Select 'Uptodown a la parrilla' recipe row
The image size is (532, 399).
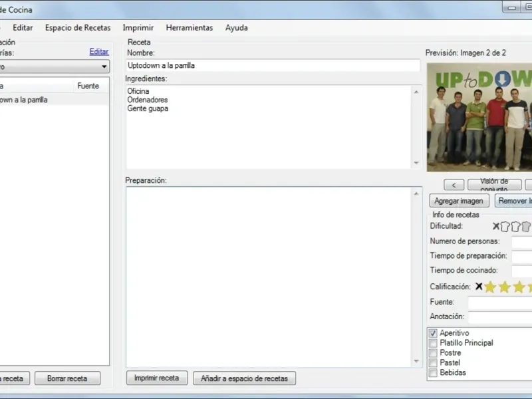tap(55, 100)
